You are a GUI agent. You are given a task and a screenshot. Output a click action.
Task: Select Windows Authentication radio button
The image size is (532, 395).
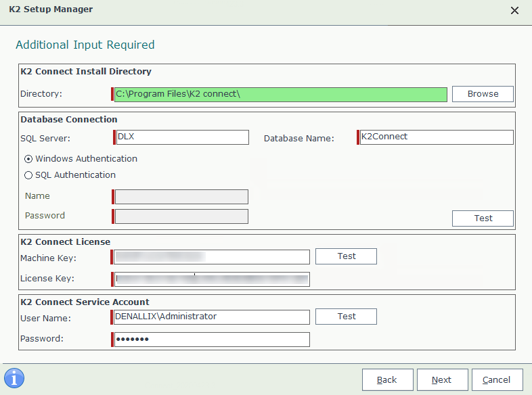[x=28, y=159]
